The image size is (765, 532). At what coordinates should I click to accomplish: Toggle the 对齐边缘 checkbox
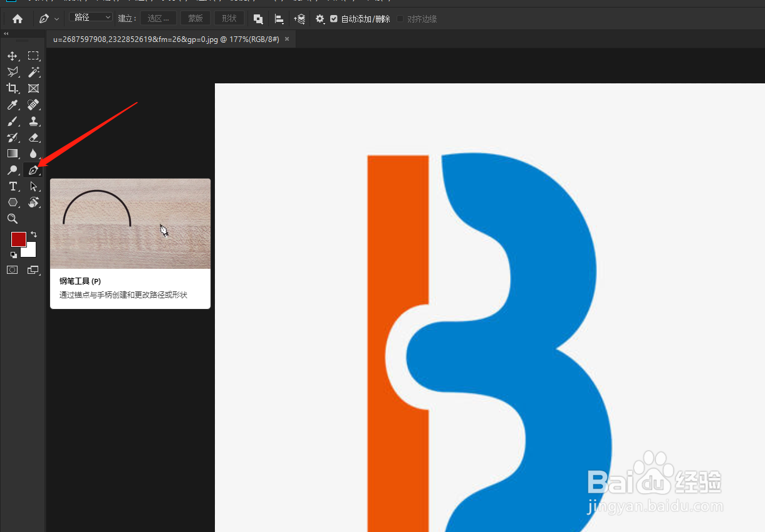pos(400,19)
